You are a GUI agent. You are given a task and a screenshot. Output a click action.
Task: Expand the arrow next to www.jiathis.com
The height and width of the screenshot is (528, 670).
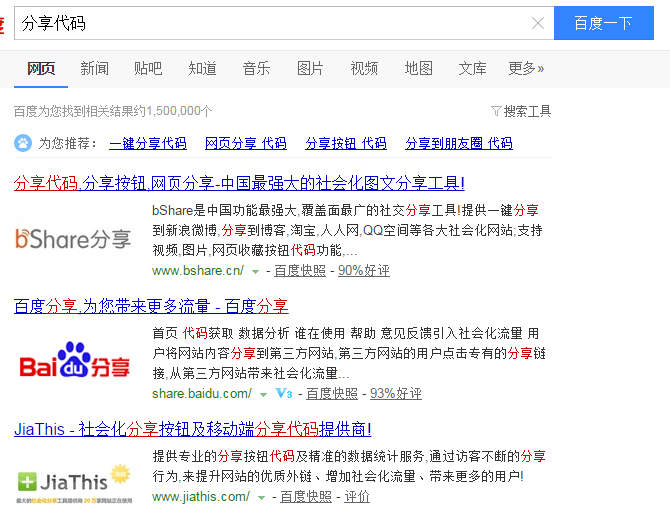tap(262, 497)
